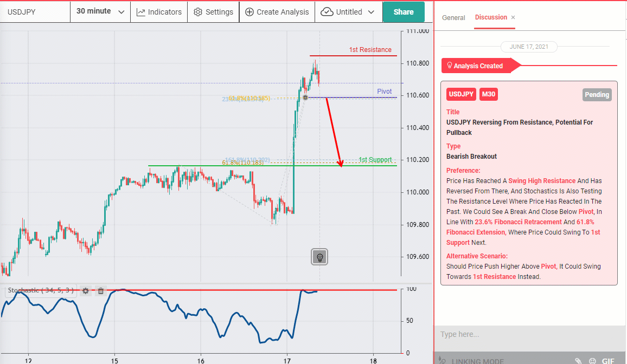Toggle LINKING MODE in the chat footer

tap(477, 361)
